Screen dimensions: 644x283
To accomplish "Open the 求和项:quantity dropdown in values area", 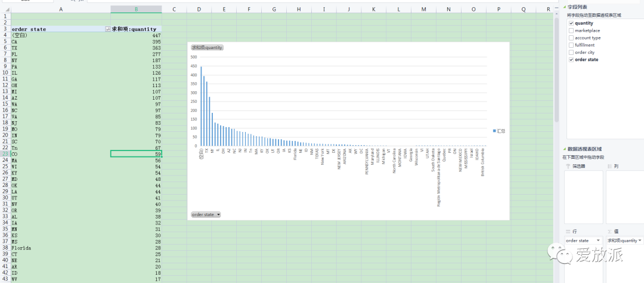I will click(x=640, y=241).
